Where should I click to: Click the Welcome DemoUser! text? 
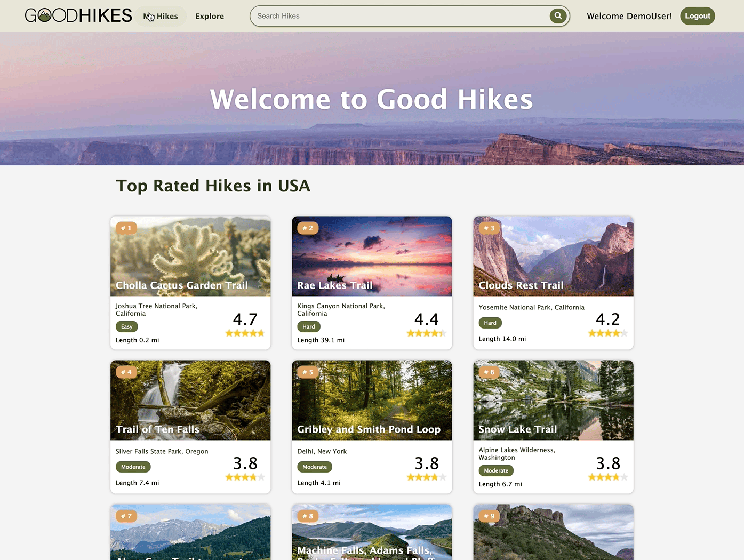click(x=629, y=16)
